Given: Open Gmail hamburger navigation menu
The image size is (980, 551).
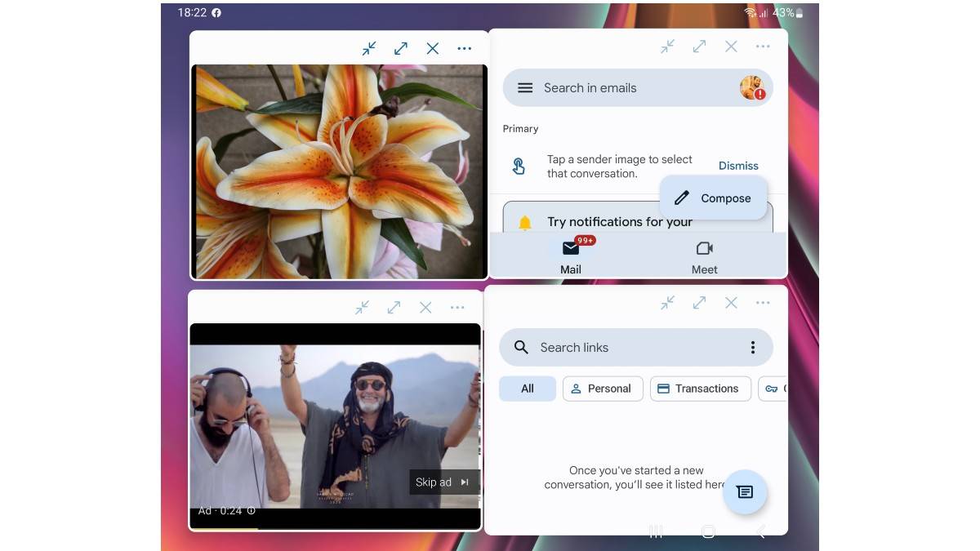Looking at the screenshot, I should click(525, 88).
